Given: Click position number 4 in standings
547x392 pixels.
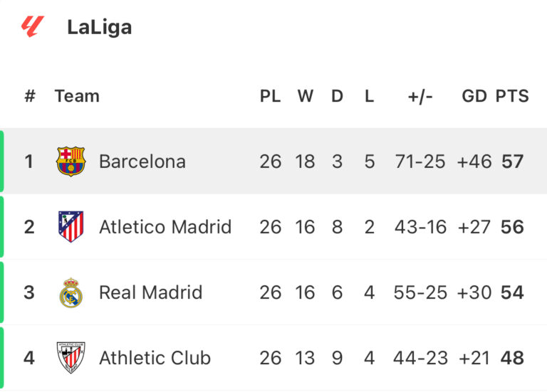Looking at the screenshot, I should tap(29, 358).
